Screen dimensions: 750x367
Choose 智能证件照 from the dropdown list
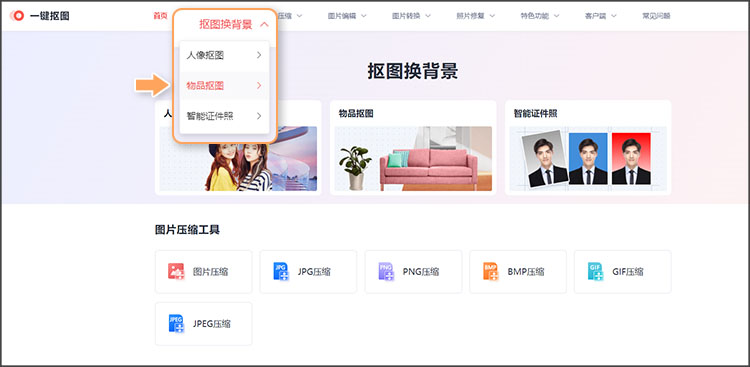224,116
